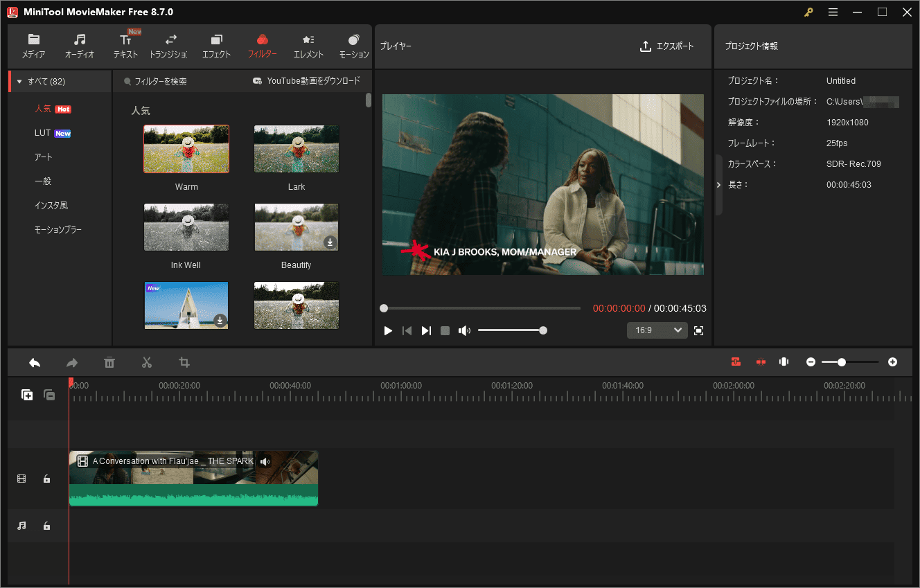This screenshot has height=588, width=920.
Task: Select the モーションブラー category
Action: tap(58, 229)
